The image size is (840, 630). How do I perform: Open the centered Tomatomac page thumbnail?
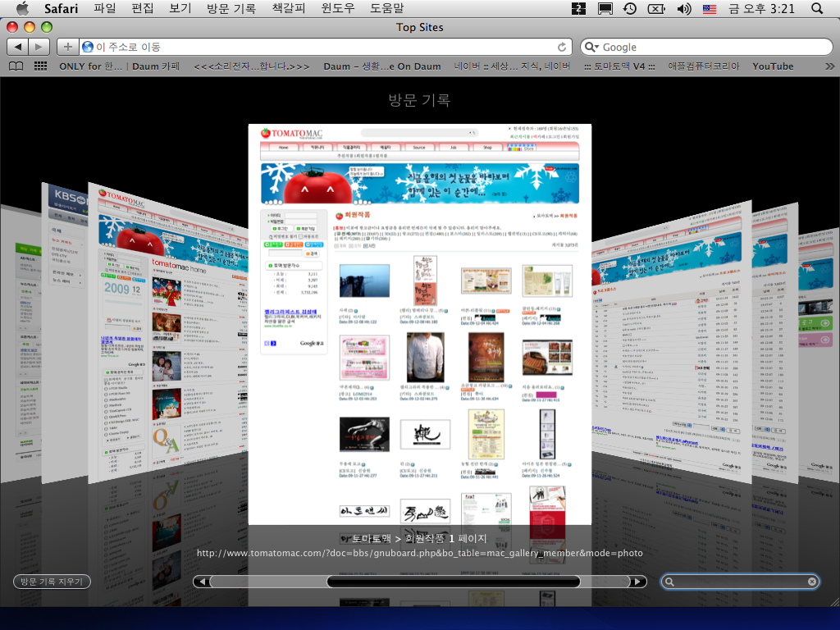click(x=419, y=324)
